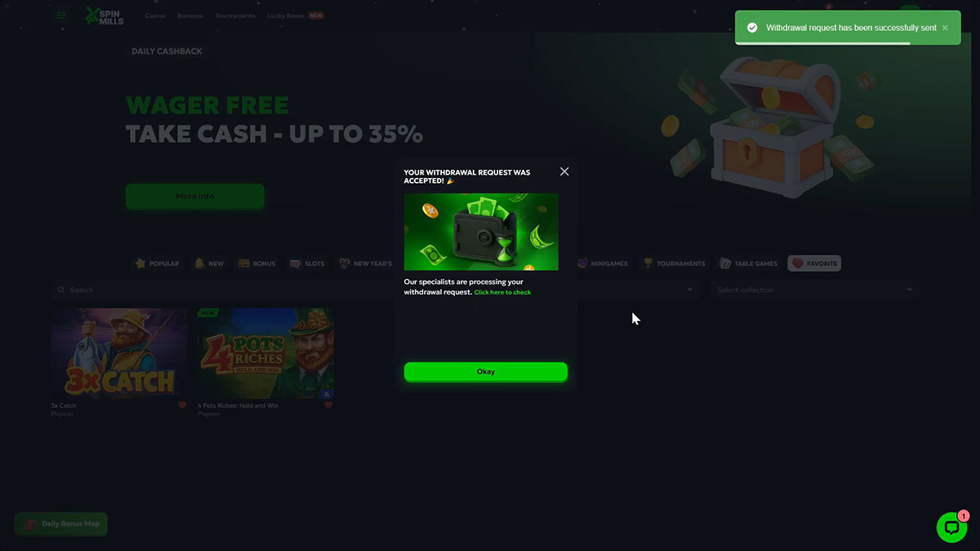Open the hamburger side menu
The height and width of the screenshot is (551, 980).
(x=61, y=16)
